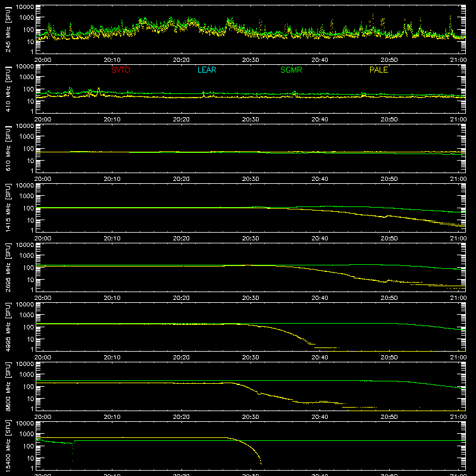Click the 1000 tick of the 410 MHz panel
This screenshot has height=476, width=476.
point(27,77)
